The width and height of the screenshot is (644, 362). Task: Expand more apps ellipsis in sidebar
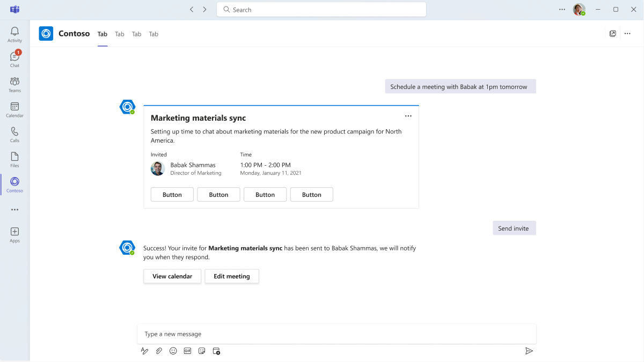pos(14,210)
